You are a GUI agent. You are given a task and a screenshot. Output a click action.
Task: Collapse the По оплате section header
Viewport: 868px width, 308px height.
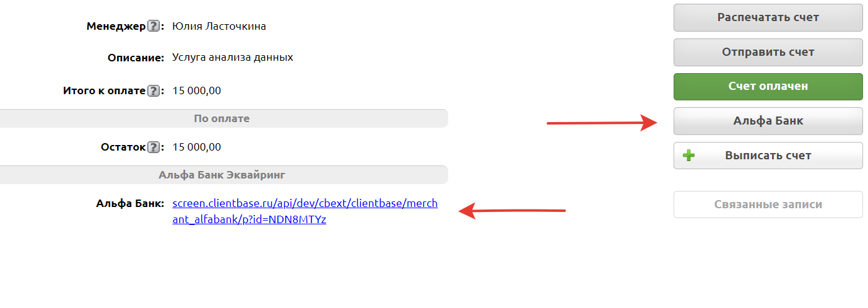tap(222, 118)
